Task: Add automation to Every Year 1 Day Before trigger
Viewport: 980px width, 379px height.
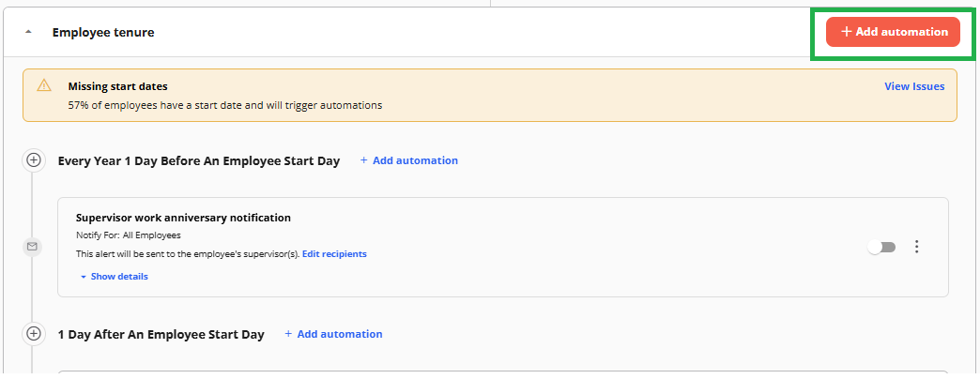Action: (x=408, y=160)
